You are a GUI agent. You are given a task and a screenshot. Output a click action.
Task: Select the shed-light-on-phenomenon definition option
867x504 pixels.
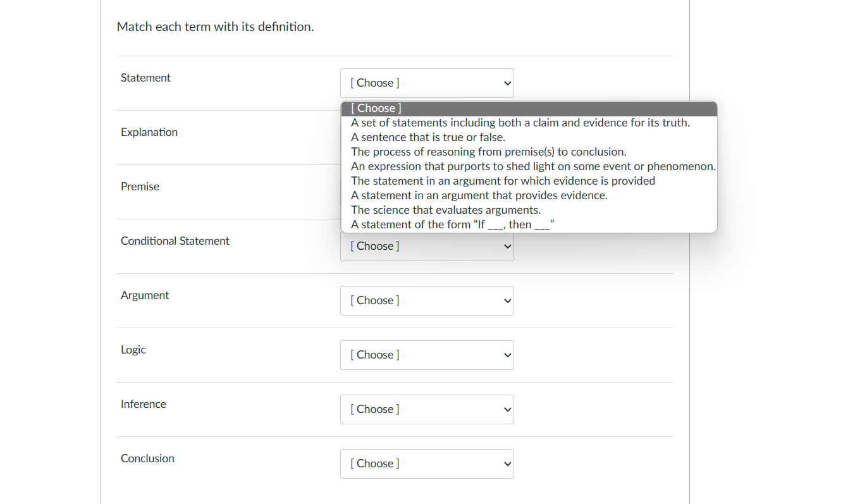point(532,166)
